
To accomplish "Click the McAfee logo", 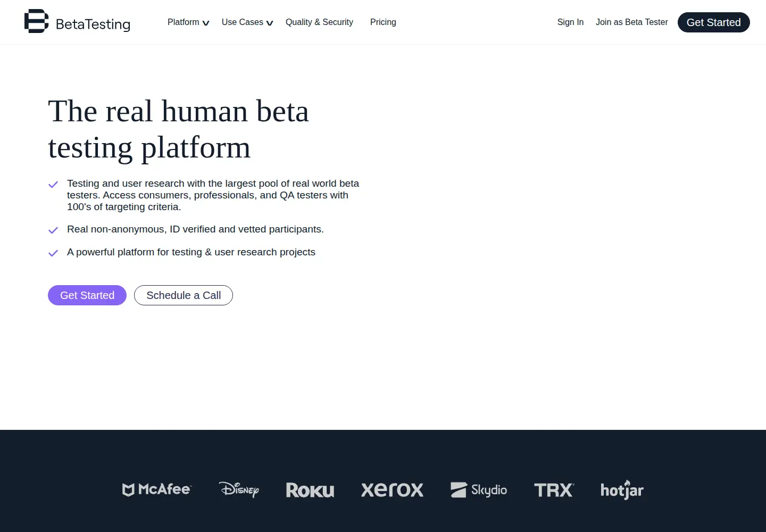I will pyautogui.click(x=157, y=489).
